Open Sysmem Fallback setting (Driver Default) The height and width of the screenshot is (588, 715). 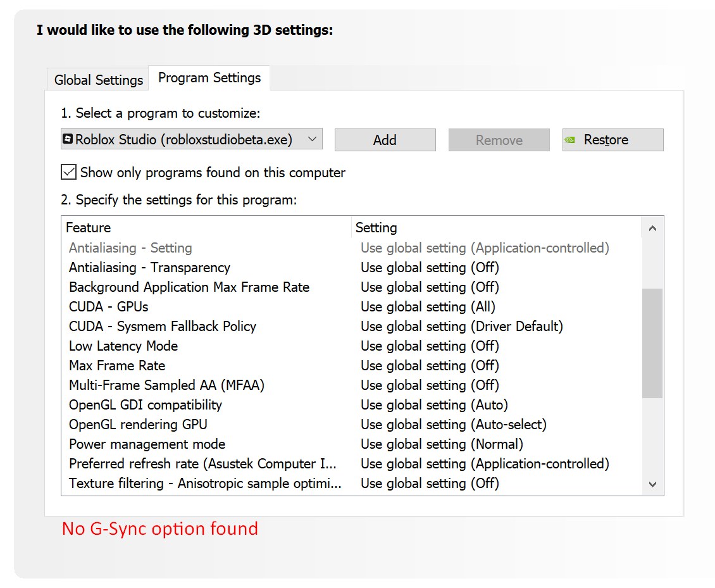462,326
